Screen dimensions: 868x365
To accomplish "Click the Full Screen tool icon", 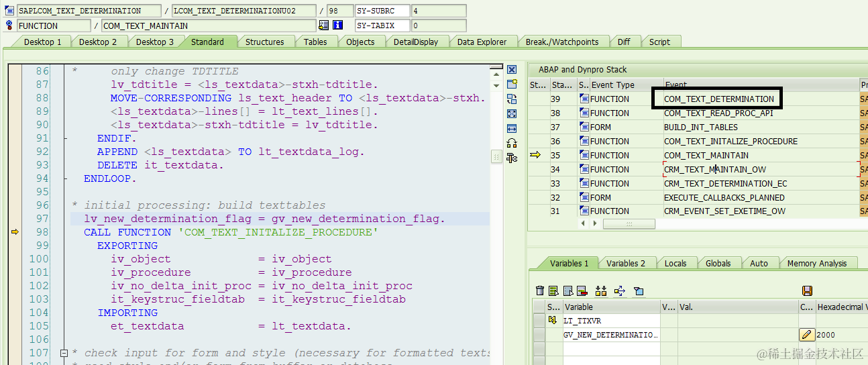I will (x=512, y=114).
